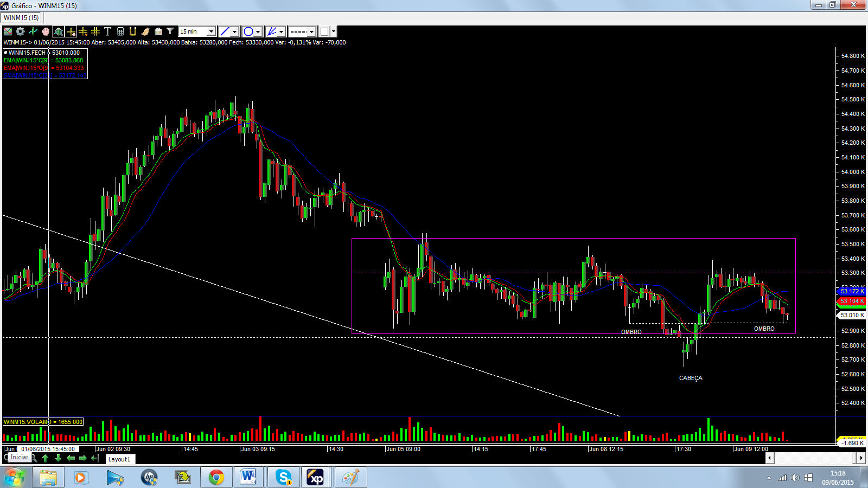Select the yellow grid lines tool
This screenshot has width=868, height=488.
pos(95,31)
